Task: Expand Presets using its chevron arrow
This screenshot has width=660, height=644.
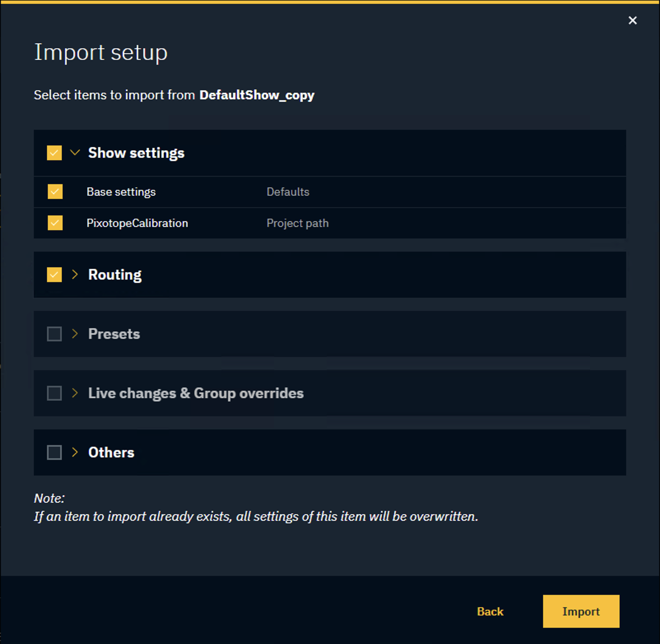Action: click(75, 334)
